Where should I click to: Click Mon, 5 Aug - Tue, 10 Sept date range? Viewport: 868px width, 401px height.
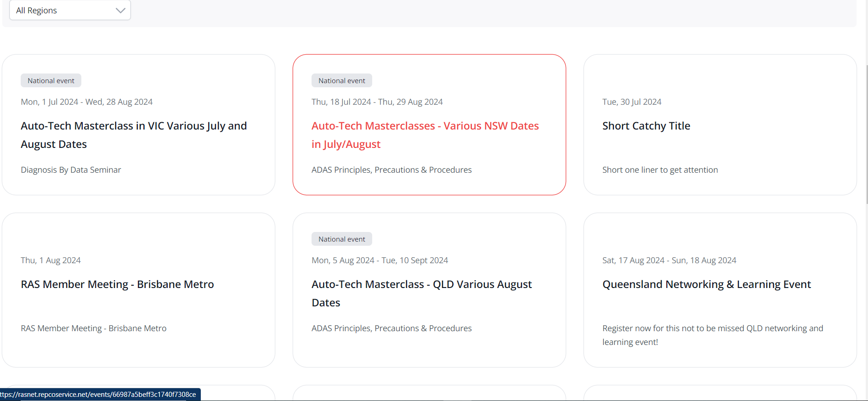tap(380, 260)
